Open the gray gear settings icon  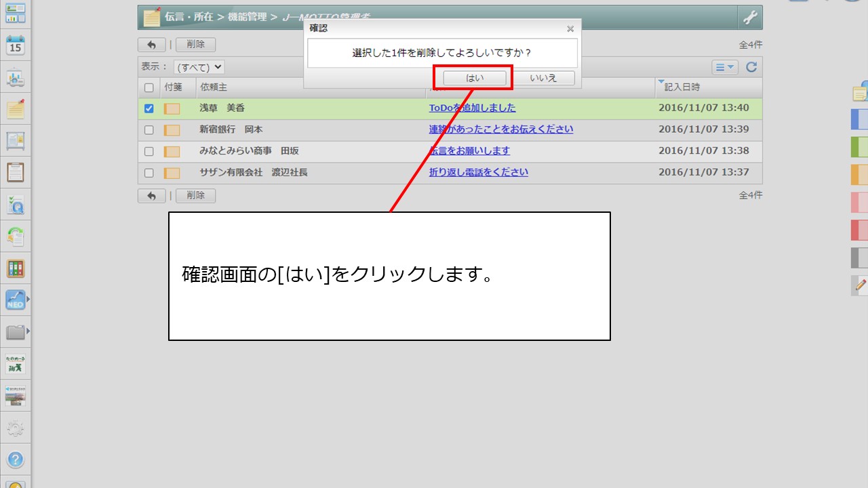(15, 428)
